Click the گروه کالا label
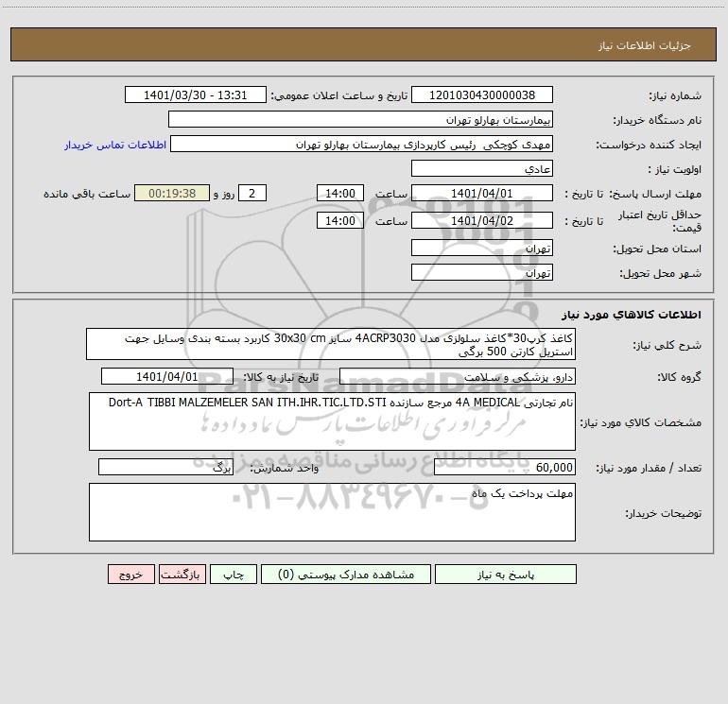728x704 pixels. pyautogui.click(x=680, y=378)
